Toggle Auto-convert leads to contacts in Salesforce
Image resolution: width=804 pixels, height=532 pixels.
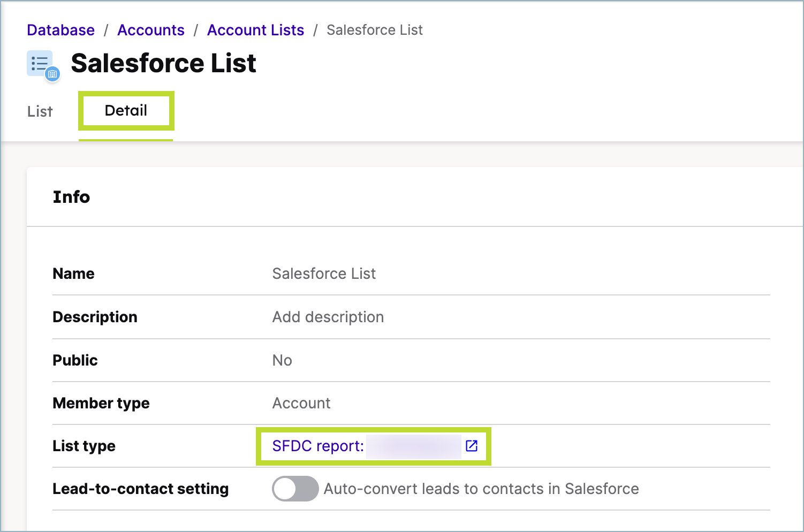pos(295,489)
